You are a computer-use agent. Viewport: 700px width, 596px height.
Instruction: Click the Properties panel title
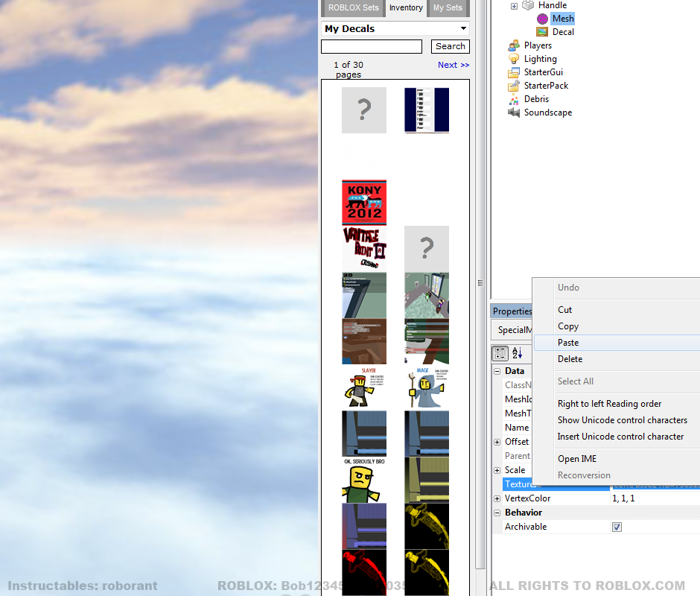tap(512, 311)
